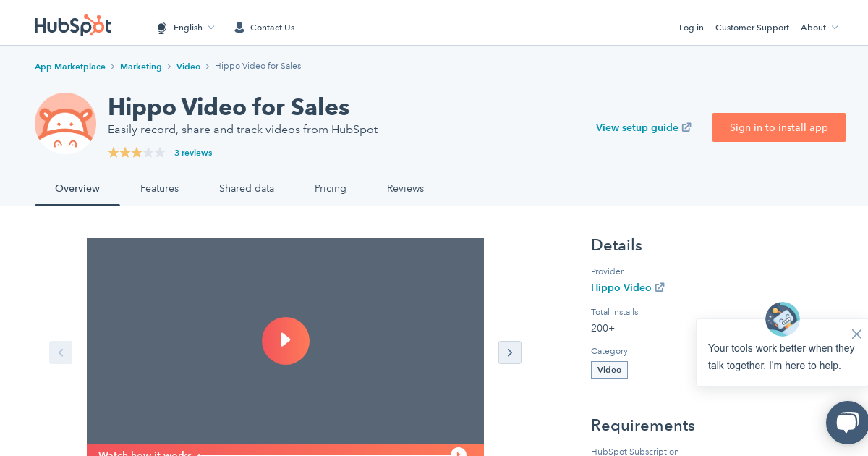The width and height of the screenshot is (868, 456).
Task: Open the English language dropdown
Action: pyautogui.click(x=186, y=28)
